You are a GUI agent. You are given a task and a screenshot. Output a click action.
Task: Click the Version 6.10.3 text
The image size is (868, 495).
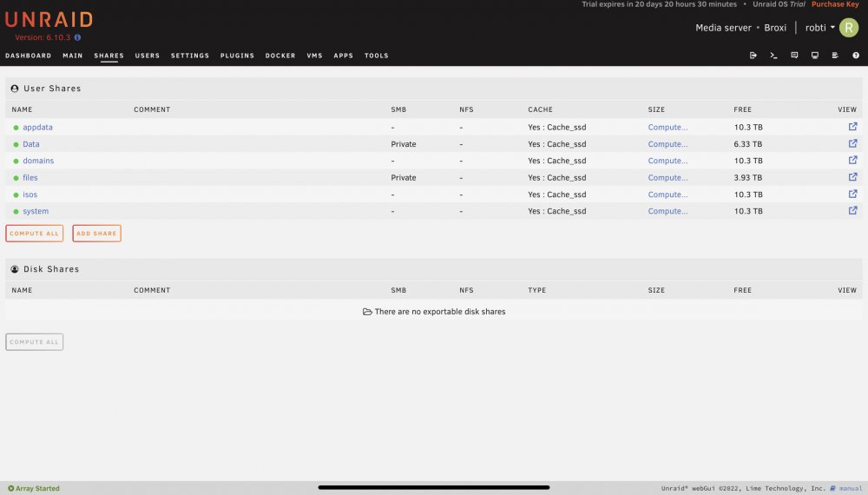pyautogui.click(x=43, y=37)
